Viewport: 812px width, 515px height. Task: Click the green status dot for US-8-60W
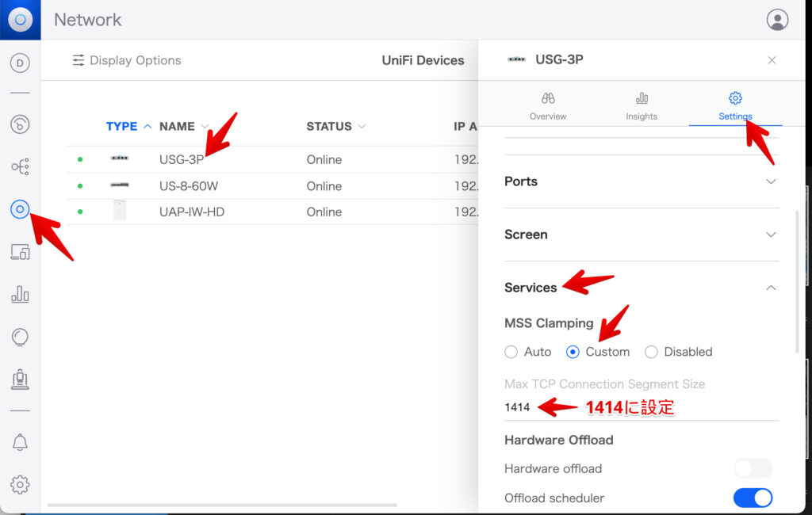80,185
